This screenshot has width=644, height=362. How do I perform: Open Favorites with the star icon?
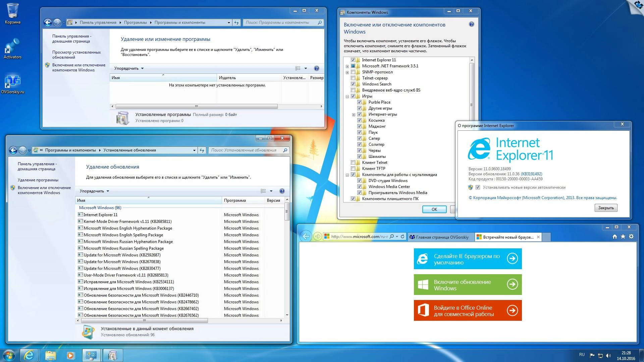623,236
